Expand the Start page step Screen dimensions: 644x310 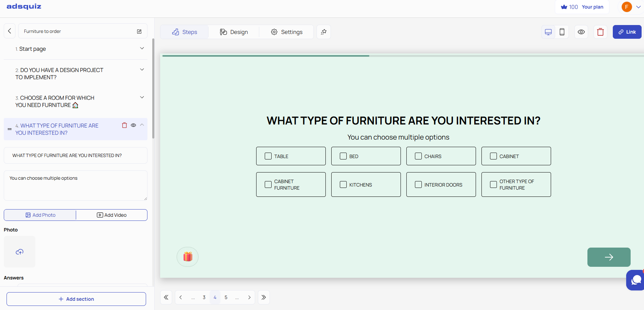pos(142,48)
